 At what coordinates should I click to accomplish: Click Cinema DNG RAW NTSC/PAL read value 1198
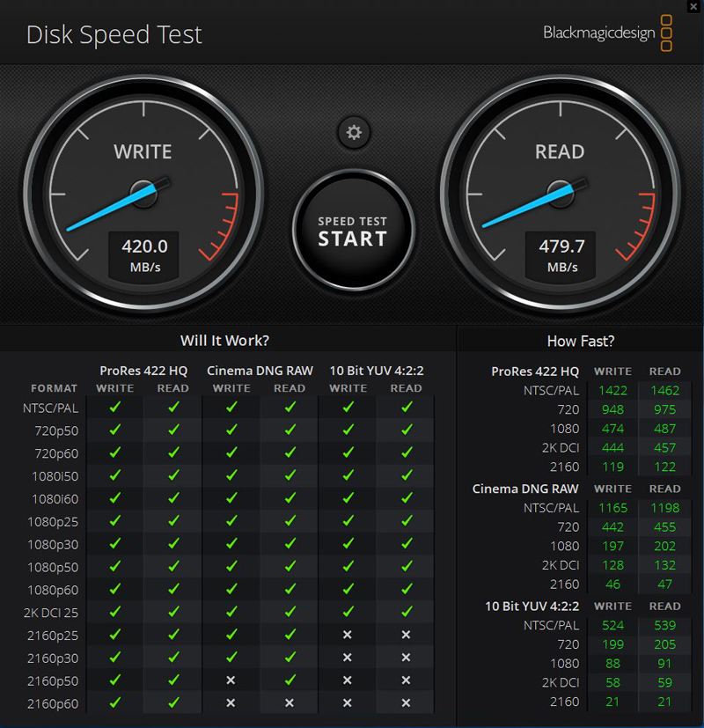point(664,508)
